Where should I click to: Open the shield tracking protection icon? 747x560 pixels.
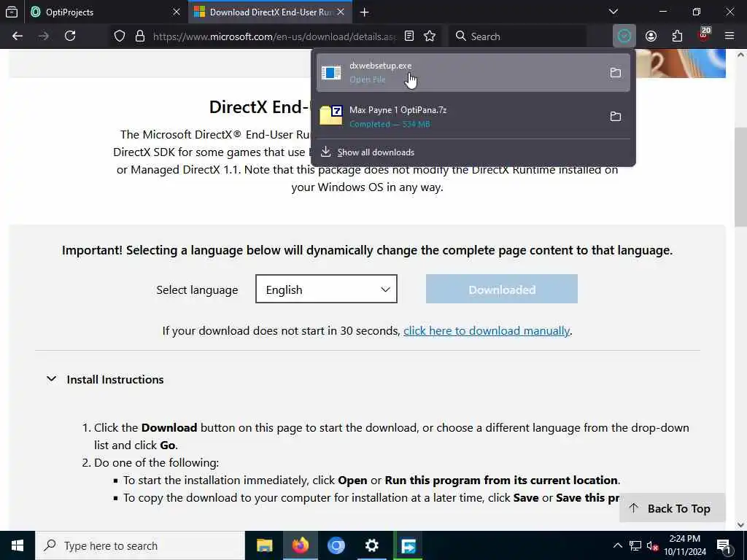tap(120, 36)
